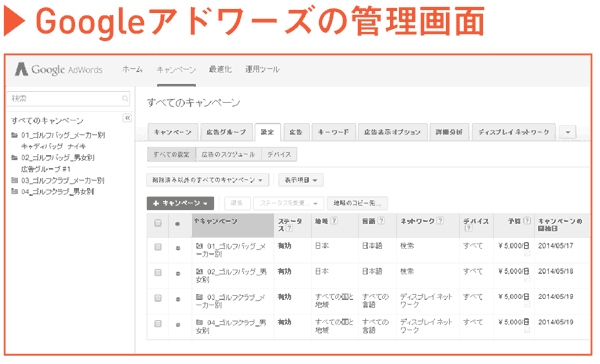The height and width of the screenshot is (364, 600).
Task: Click folder icon of 02_ゴルフバッグ_男女別 in sidebar
Action: (x=15, y=158)
